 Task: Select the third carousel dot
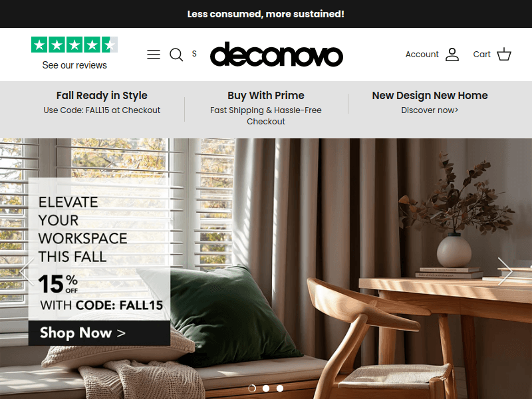point(280,388)
